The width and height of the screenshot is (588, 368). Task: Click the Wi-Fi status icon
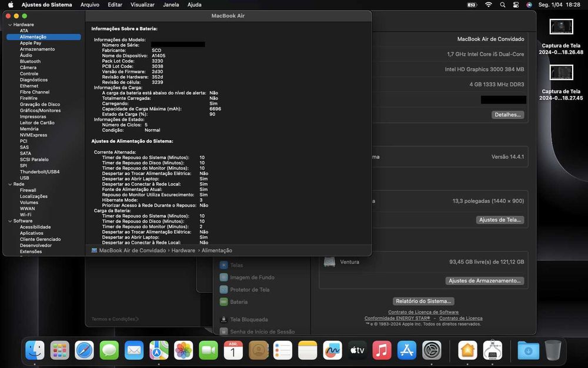pyautogui.click(x=488, y=5)
